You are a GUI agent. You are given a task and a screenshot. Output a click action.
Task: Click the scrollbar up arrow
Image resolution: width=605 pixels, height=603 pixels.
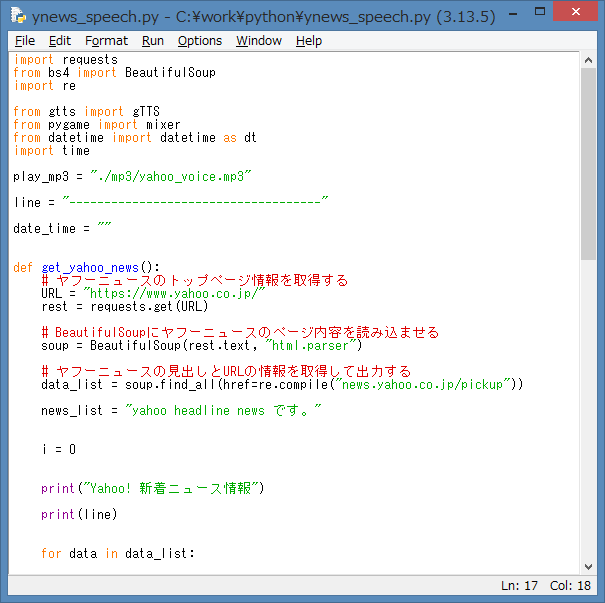589,60
